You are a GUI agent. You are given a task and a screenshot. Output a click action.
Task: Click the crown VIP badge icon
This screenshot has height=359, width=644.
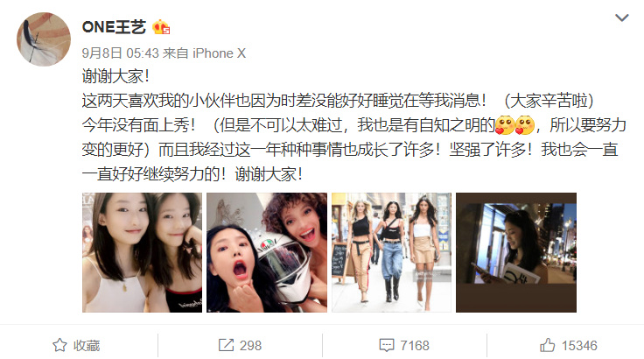161,27
